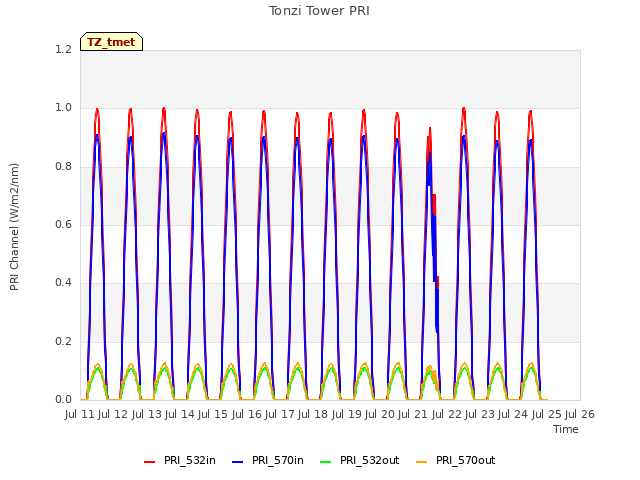The width and height of the screenshot is (640, 480).
Task: Click the Jul 13 peak of the blue curve
Action: tap(164, 133)
